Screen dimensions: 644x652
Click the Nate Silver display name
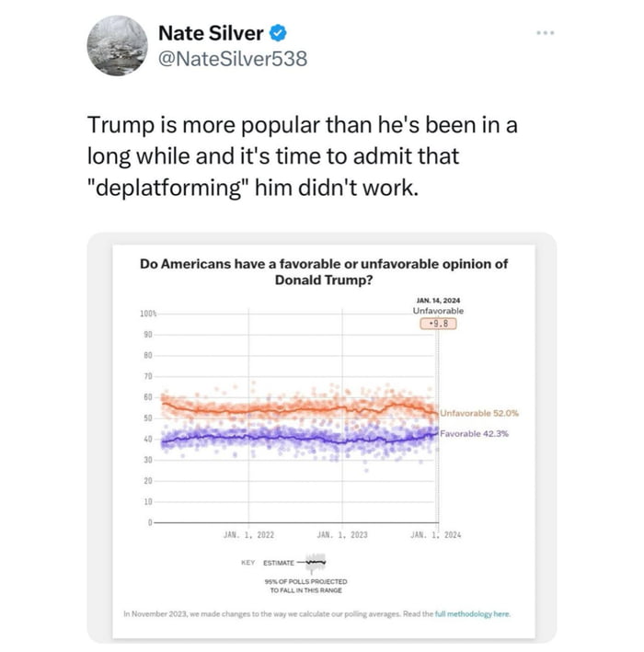click(x=211, y=34)
